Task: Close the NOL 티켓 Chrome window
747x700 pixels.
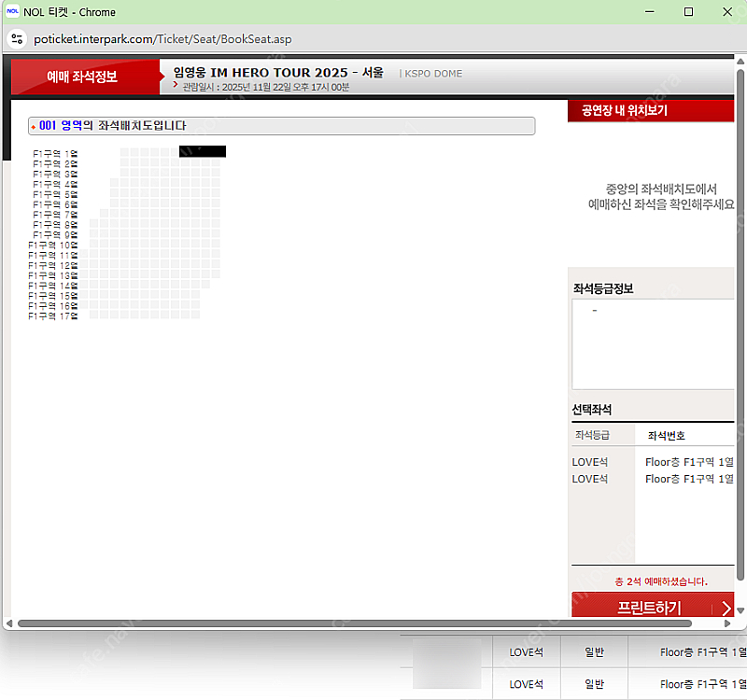Action: [727, 11]
